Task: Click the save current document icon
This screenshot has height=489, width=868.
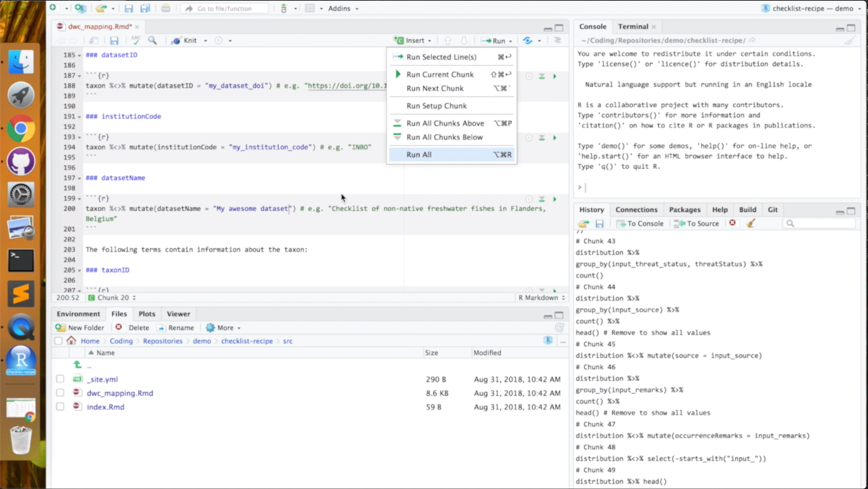Action: tap(114, 41)
